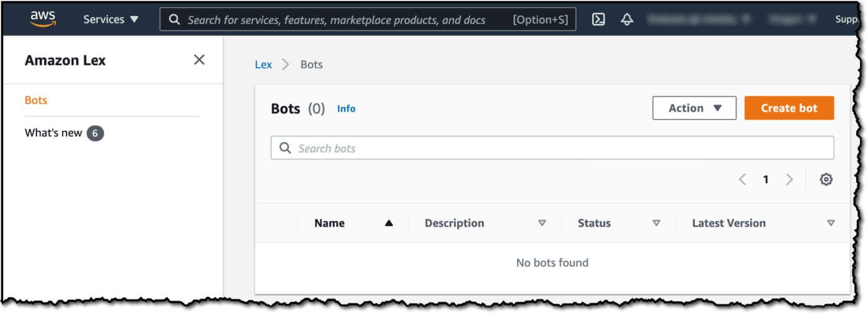
Task: Open the notifications bell icon
Action: coord(627,19)
